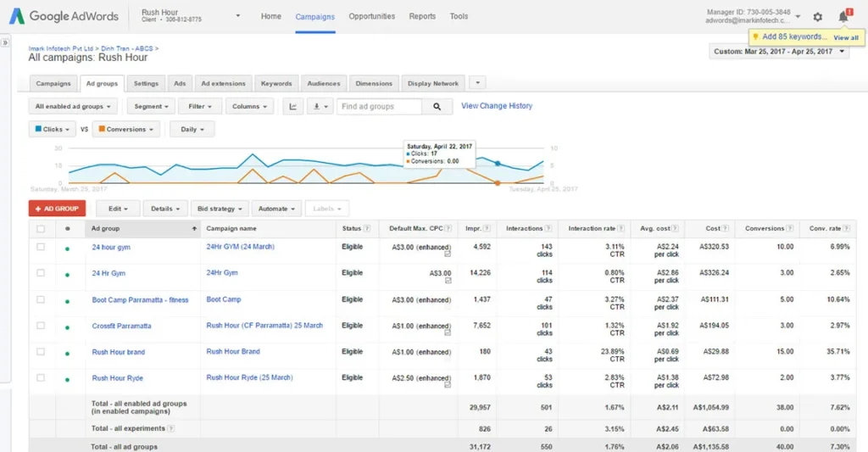Open the Filter dropdown
This screenshot has height=452, width=868.
[x=200, y=106]
